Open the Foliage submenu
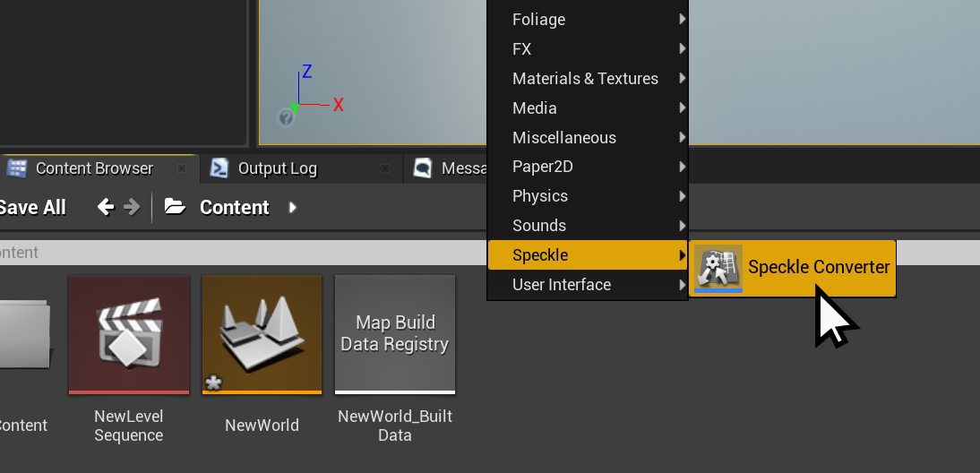Screen dimensions: 980x473 click(x=588, y=20)
